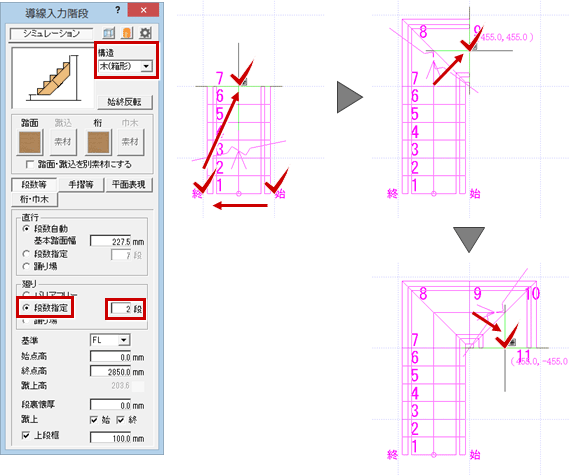Click the help question mark icon

point(118,10)
